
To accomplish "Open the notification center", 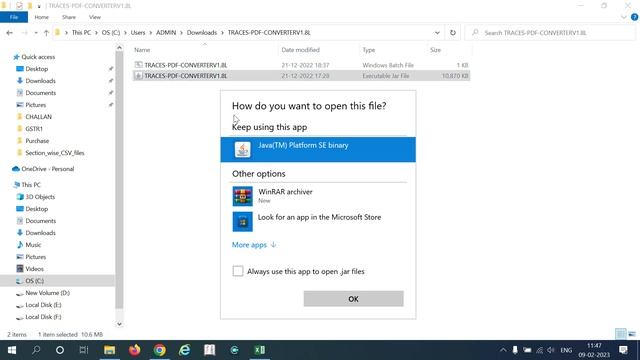I will (623, 350).
